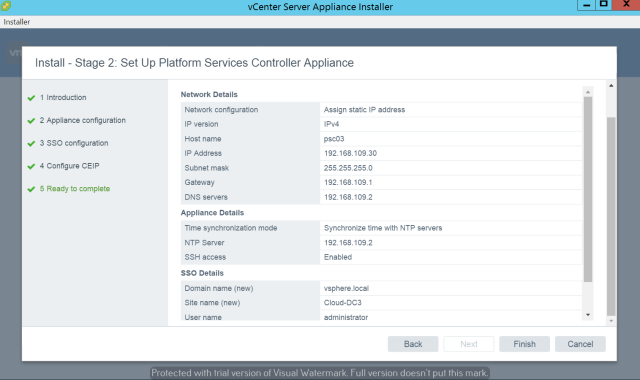Click the green checkmark beside Introduction
640x380 pixels.
[x=31, y=98]
